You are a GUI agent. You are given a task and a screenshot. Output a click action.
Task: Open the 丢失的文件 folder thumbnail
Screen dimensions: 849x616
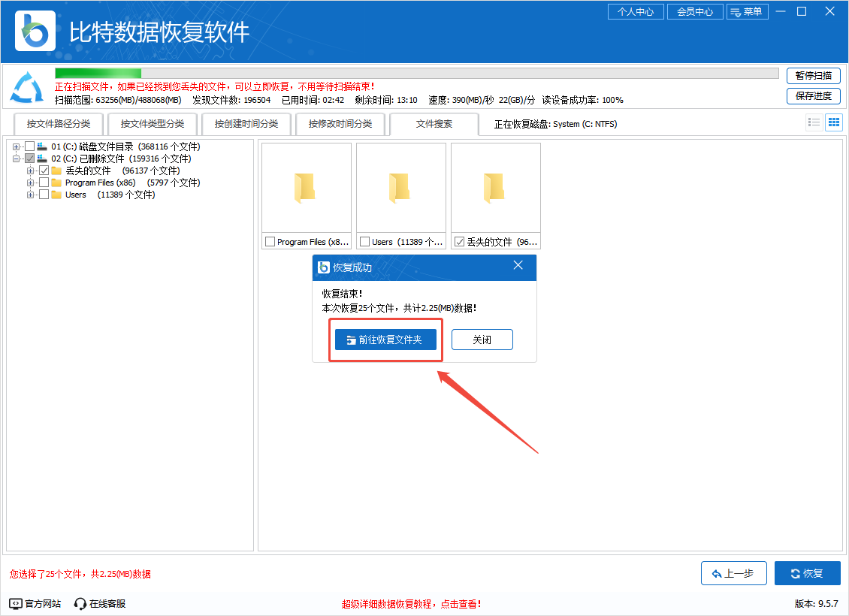point(495,188)
